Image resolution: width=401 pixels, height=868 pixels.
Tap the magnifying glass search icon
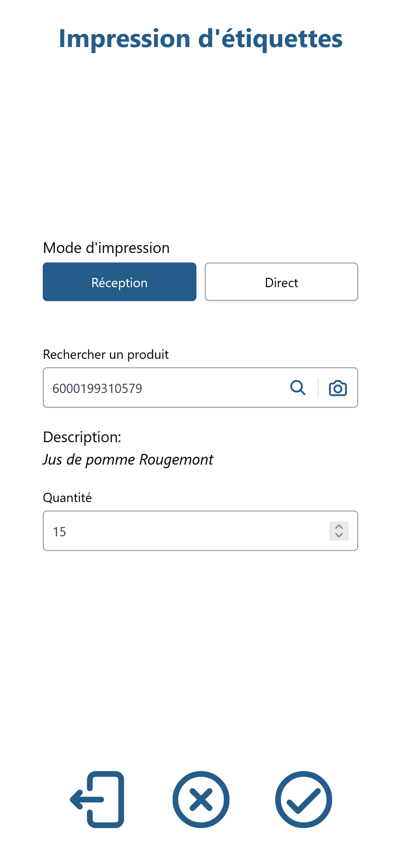click(x=298, y=388)
